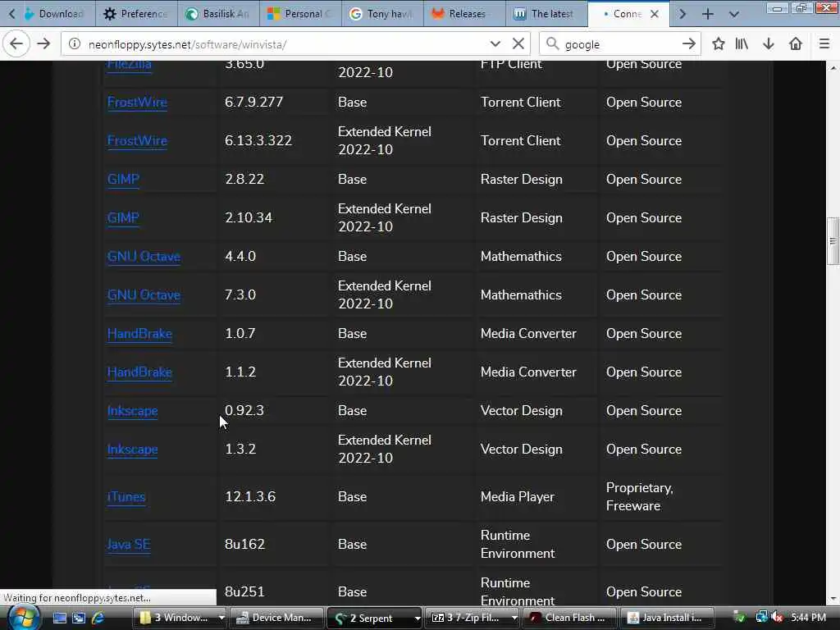Close the current Connecting tab
The height and width of the screenshot is (630, 840).
click(x=655, y=14)
